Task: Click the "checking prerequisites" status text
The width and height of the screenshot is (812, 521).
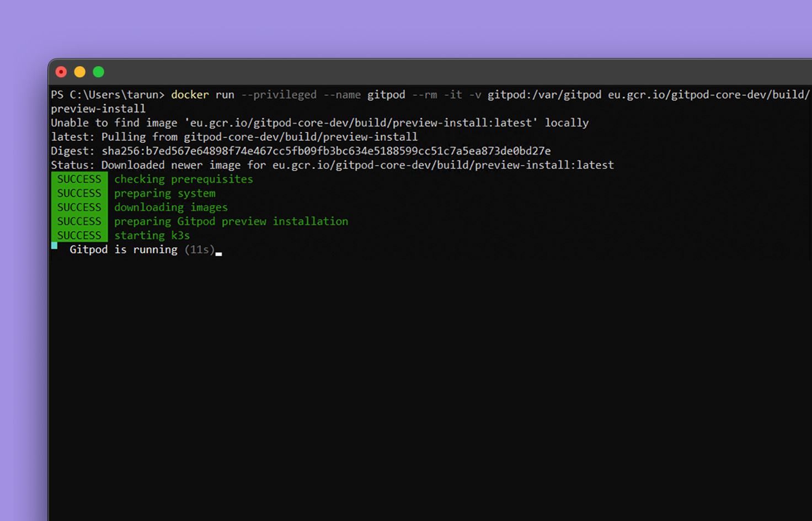Action: tap(183, 179)
